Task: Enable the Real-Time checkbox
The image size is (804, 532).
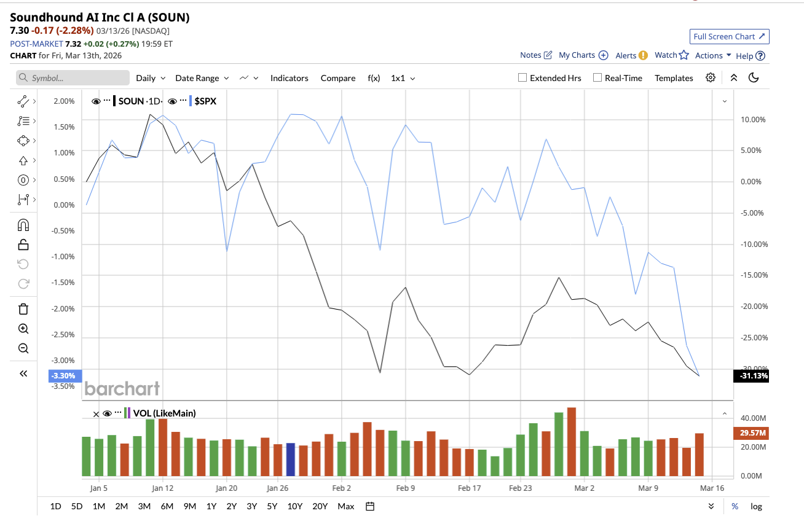Action: (x=597, y=78)
